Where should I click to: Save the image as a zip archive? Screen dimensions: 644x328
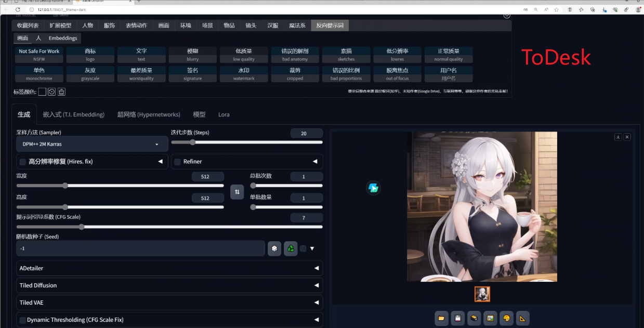[x=474, y=318]
